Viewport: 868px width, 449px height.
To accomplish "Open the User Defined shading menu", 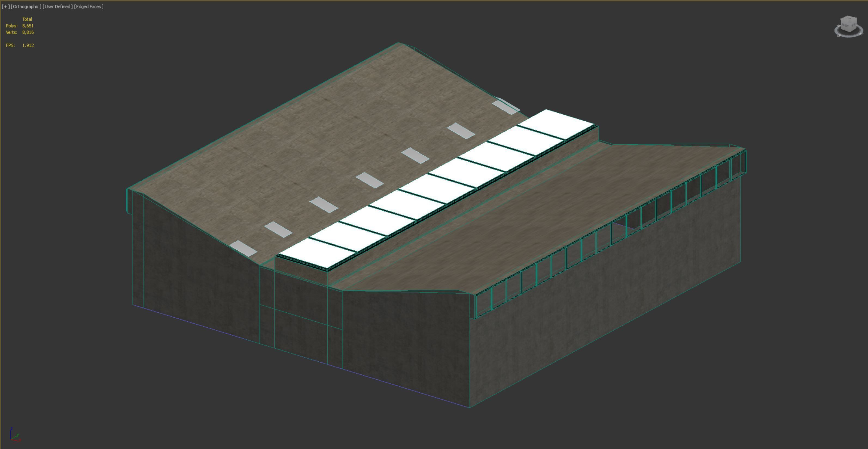I will coord(58,7).
